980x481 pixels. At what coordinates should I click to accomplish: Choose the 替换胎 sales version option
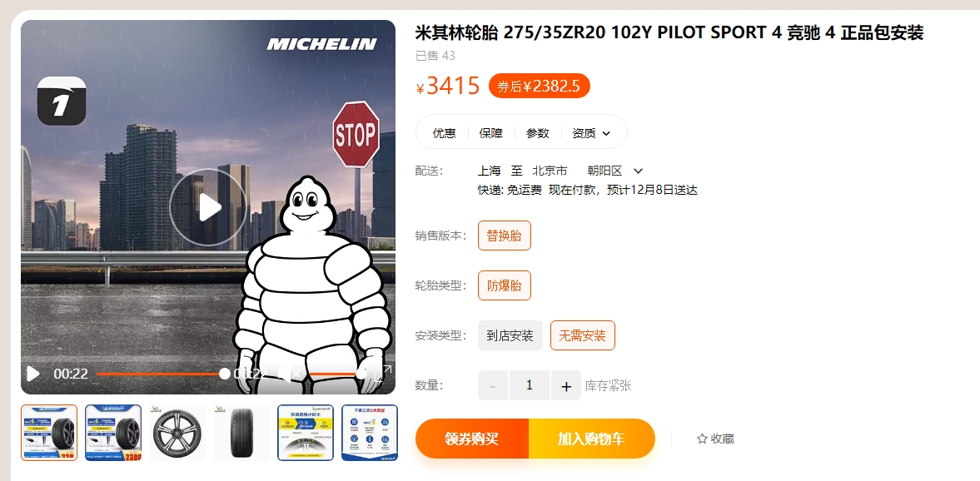(x=505, y=236)
